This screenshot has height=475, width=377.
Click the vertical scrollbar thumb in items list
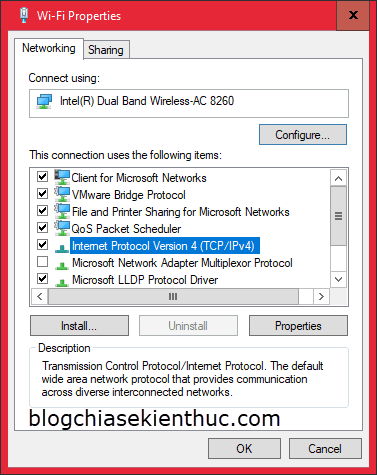click(x=338, y=216)
